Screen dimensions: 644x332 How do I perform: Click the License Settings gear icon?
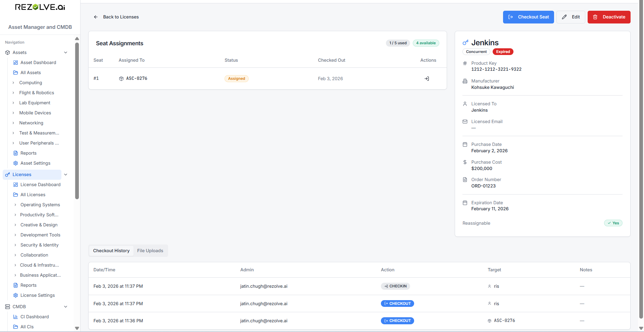[15, 295]
